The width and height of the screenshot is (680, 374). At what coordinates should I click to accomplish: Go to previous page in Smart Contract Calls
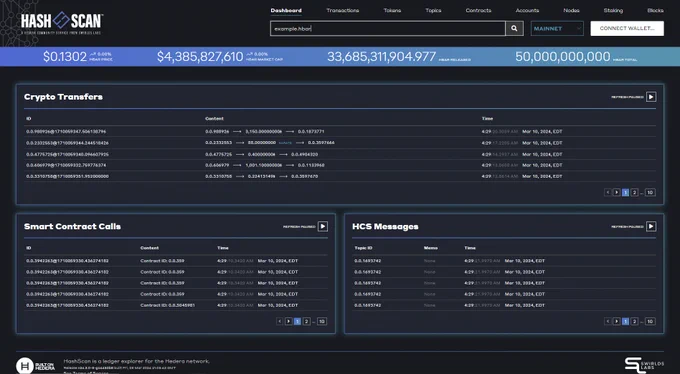tap(280, 322)
